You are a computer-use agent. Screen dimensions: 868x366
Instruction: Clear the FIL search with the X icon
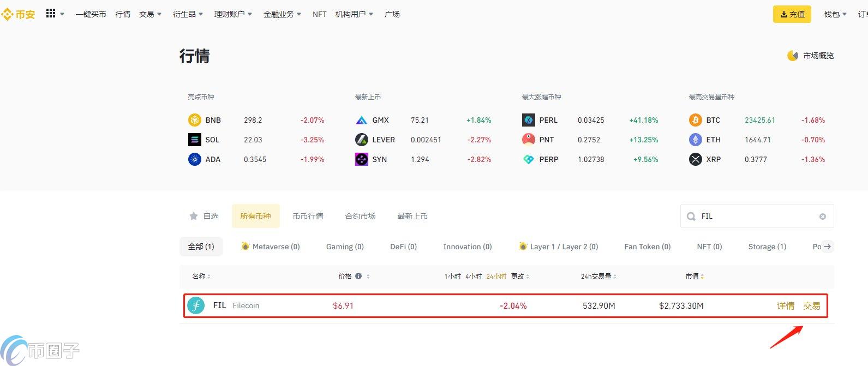point(823,217)
